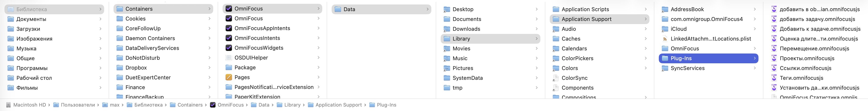Click the ColorSync alias file icon
The width and height of the screenshot is (868, 111).
click(x=556, y=78)
